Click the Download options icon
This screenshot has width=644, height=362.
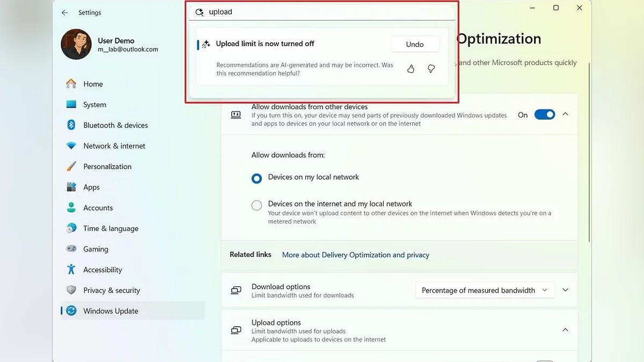click(x=236, y=290)
